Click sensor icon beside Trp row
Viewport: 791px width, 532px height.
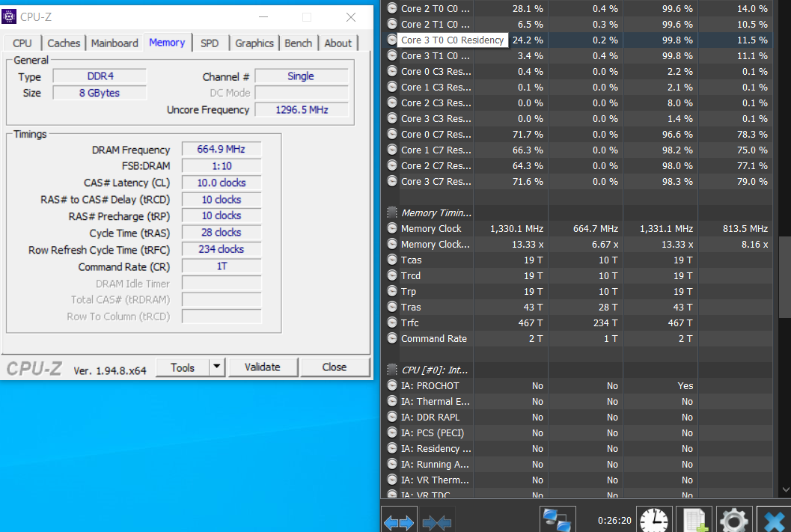click(392, 291)
